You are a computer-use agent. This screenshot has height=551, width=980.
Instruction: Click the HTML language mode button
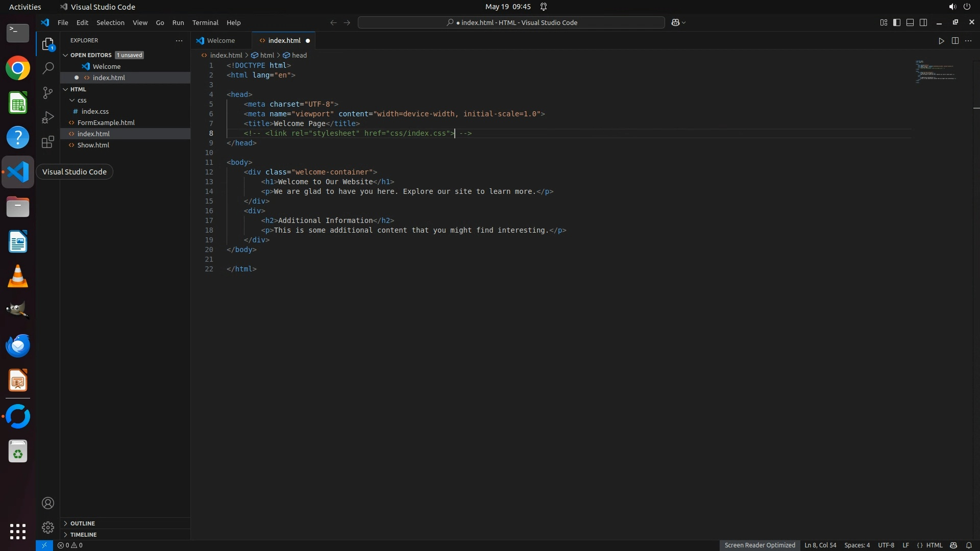(934, 545)
